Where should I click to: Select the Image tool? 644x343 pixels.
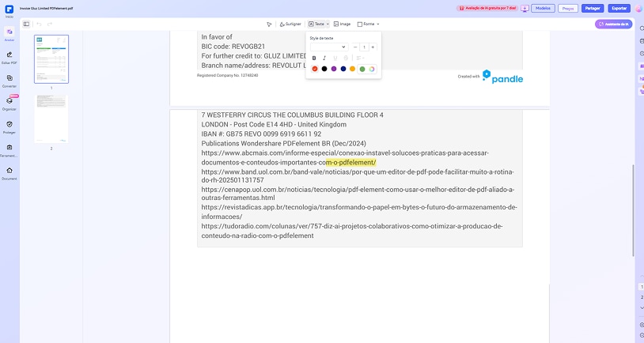[342, 24]
